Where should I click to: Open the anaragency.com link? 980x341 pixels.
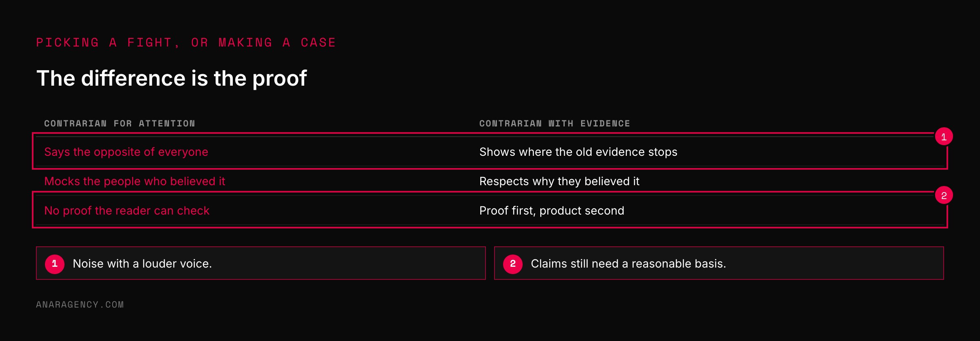coord(80,305)
